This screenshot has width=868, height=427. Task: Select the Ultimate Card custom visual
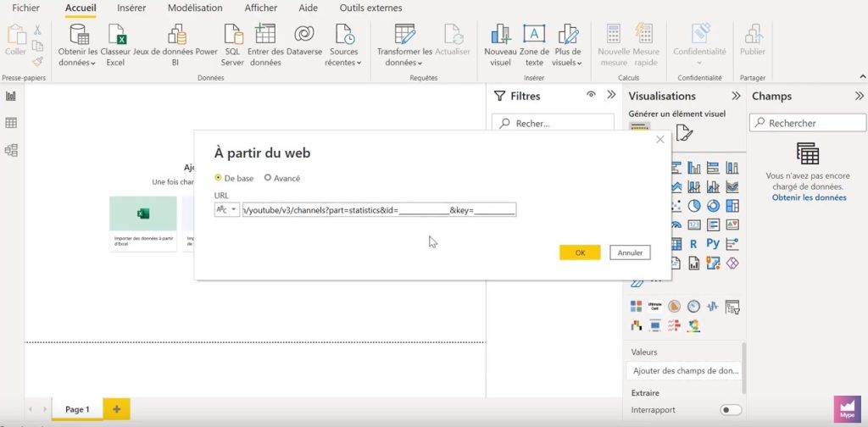tap(655, 307)
